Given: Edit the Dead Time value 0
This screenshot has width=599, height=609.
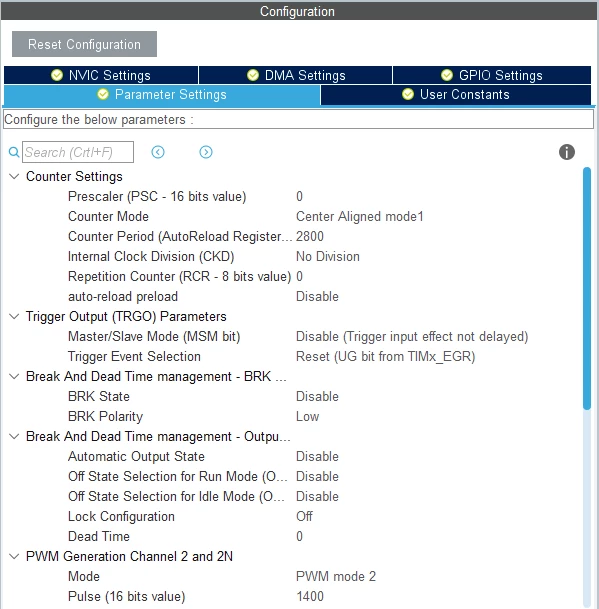Looking at the screenshot, I should 300,536.
